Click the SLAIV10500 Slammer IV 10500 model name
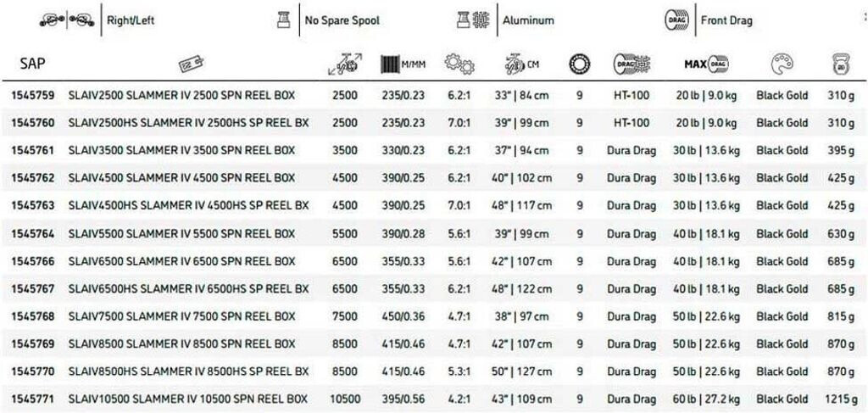Viewport: 868px width, 413px height. point(187,399)
